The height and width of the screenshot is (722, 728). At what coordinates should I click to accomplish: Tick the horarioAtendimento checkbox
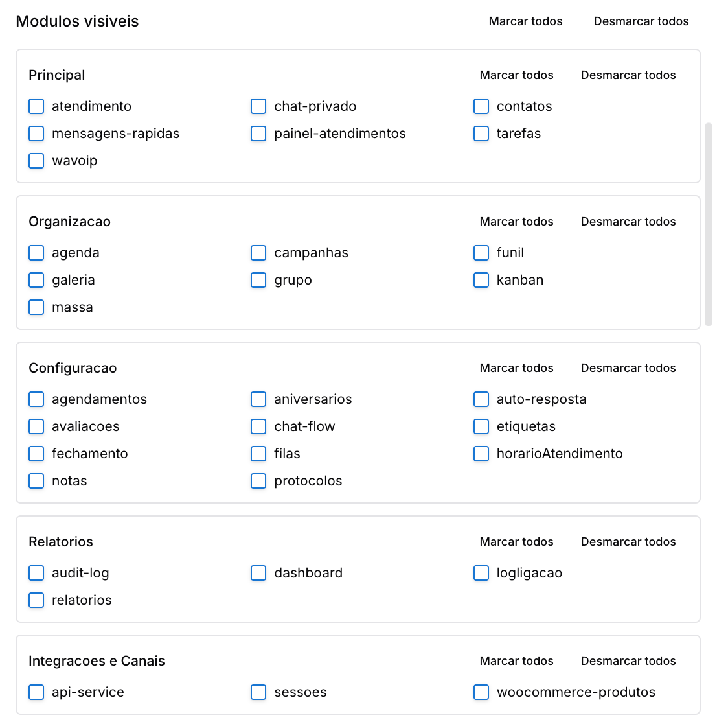pyautogui.click(x=481, y=454)
